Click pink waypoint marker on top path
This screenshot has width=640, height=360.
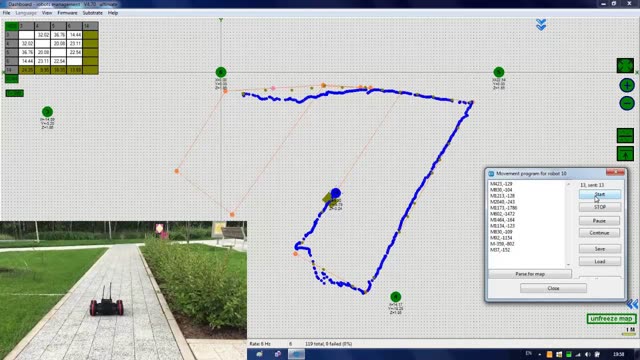pos(273,88)
